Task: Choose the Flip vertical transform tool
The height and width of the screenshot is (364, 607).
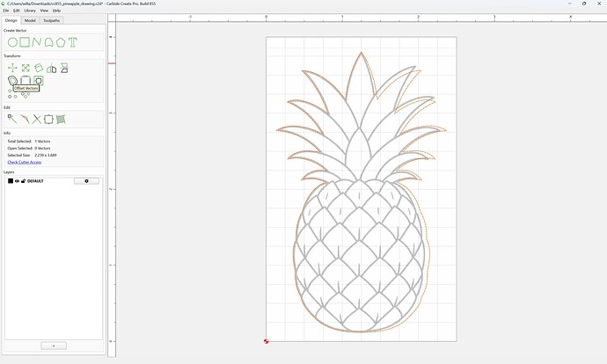Action: pyautogui.click(x=64, y=68)
